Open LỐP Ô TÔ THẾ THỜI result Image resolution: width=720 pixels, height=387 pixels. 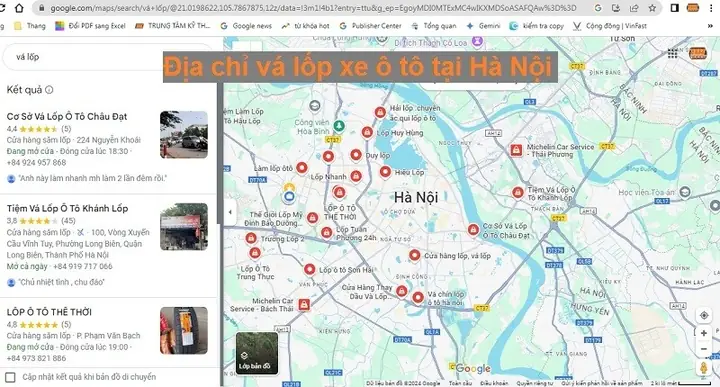[49, 312]
